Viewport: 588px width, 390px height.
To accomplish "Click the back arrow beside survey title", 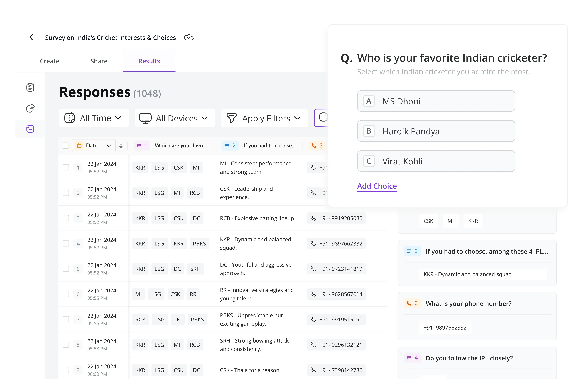I will [x=31, y=37].
